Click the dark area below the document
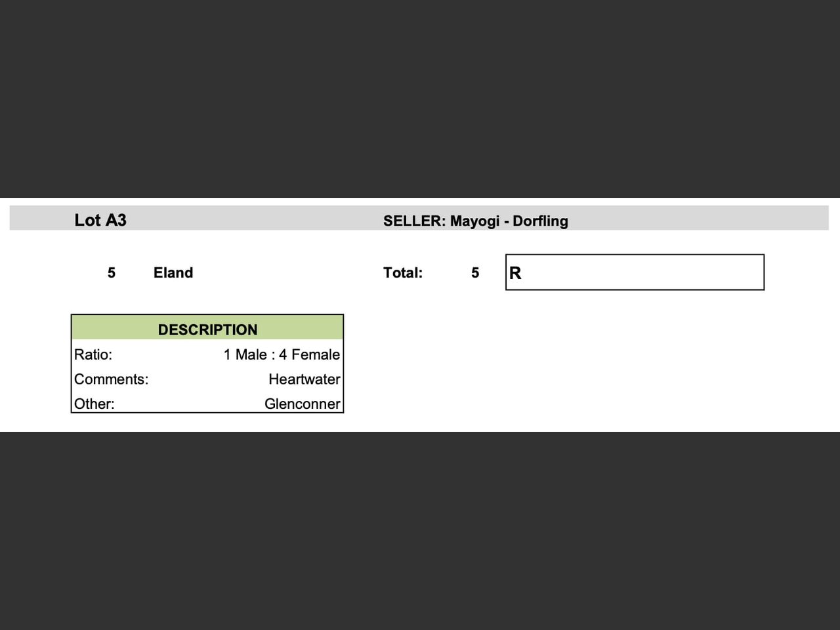Image resolution: width=840 pixels, height=630 pixels. tap(420, 532)
